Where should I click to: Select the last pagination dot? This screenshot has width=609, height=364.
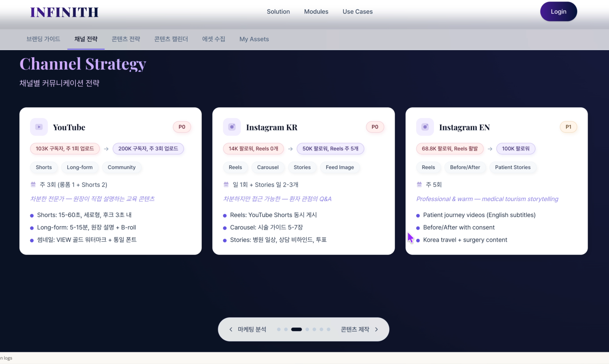click(328, 329)
